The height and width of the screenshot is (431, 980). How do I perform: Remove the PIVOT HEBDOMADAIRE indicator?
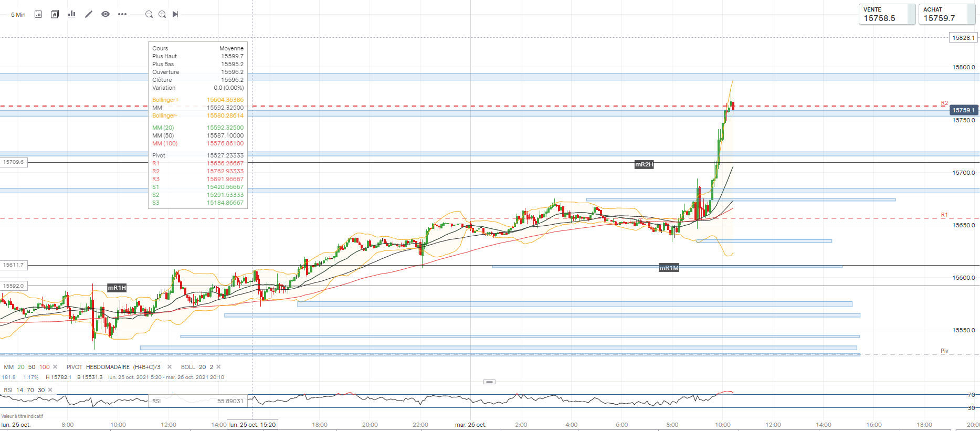(170, 367)
